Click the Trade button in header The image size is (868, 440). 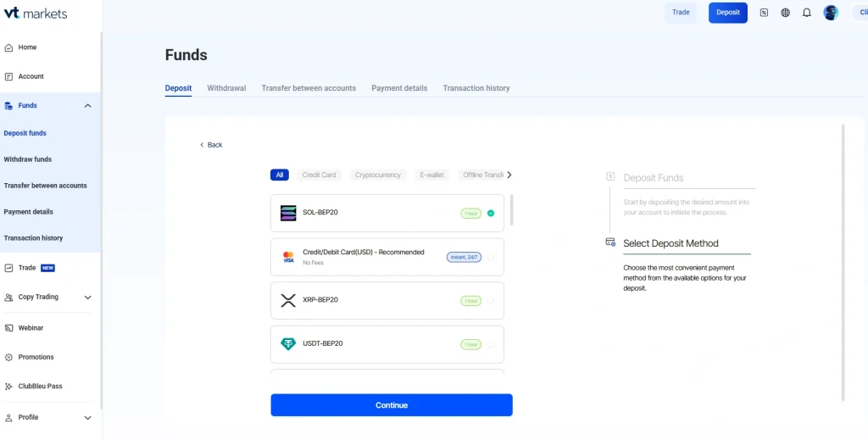(x=681, y=13)
